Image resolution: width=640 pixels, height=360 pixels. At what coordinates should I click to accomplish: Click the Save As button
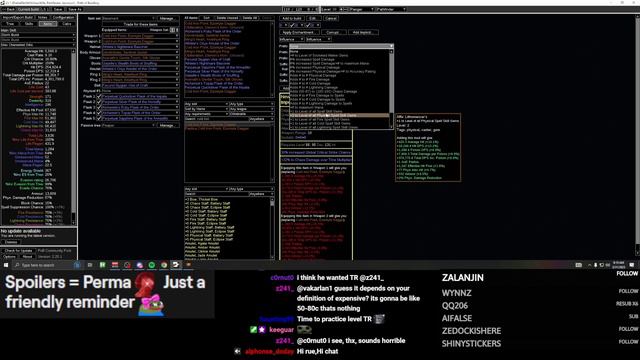(75, 9)
